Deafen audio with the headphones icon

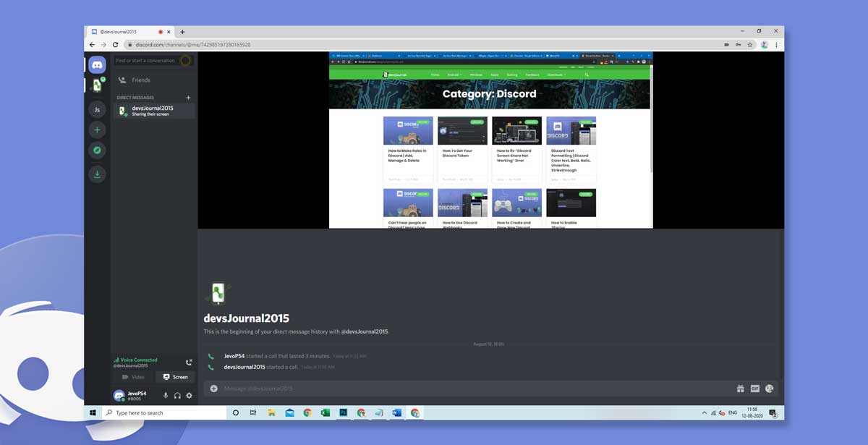pyautogui.click(x=177, y=396)
